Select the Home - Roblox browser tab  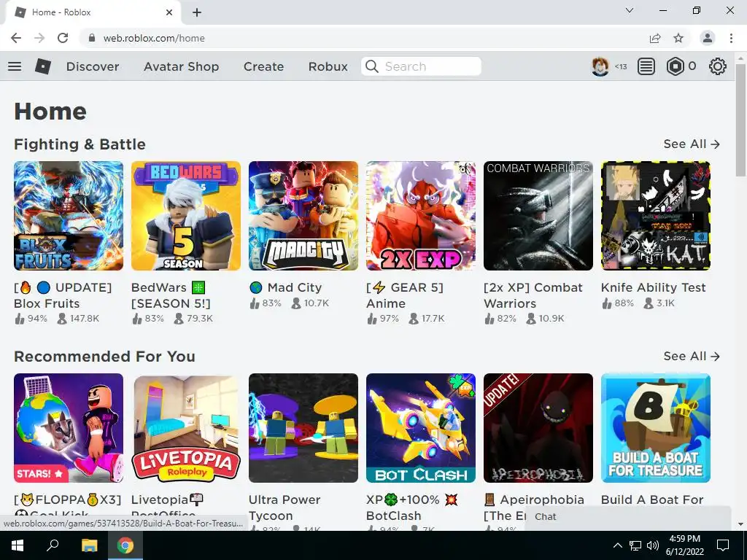(93, 12)
